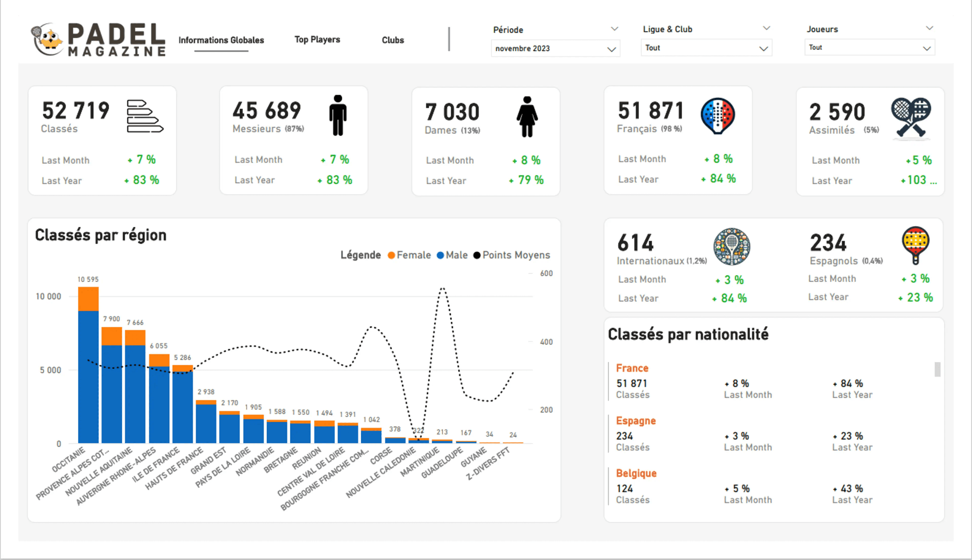The height and width of the screenshot is (560, 972).
Task: Click the 45 689 Messieurs value
Action: point(266,110)
